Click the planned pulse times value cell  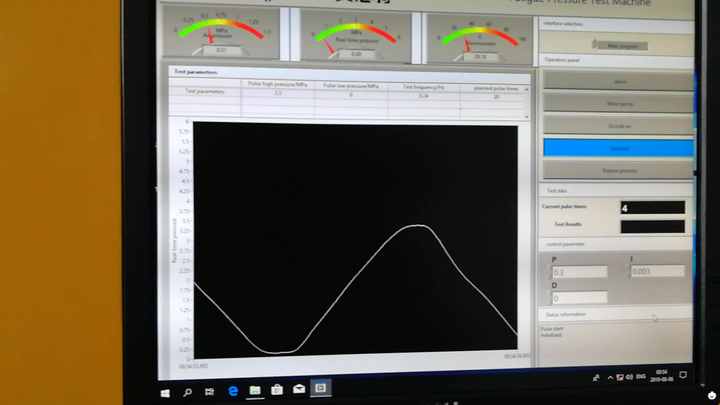495,97
